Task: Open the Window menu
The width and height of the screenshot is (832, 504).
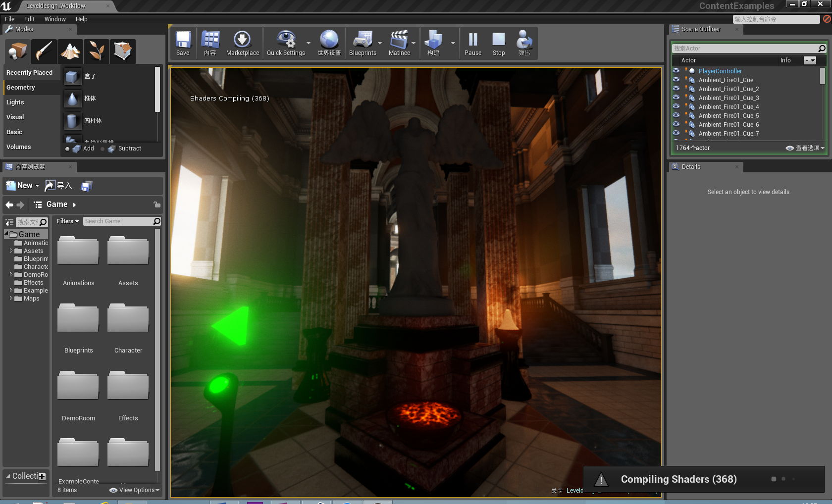Action: (55, 19)
